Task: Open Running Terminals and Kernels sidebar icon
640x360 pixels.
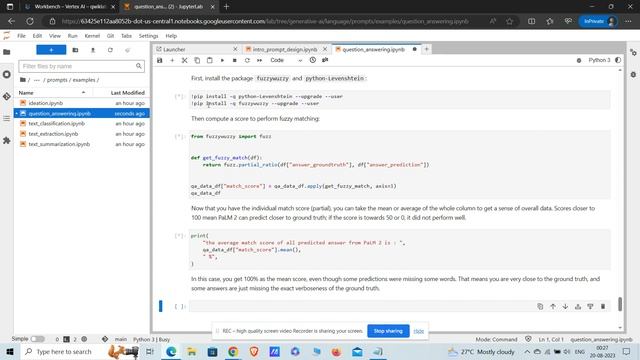Action: (x=7, y=74)
